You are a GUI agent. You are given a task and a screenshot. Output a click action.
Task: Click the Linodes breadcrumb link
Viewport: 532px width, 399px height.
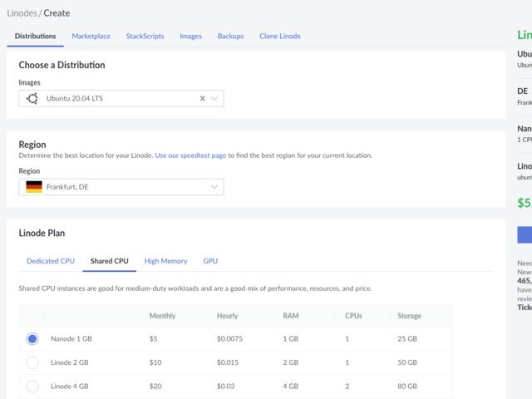click(x=22, y=13)
